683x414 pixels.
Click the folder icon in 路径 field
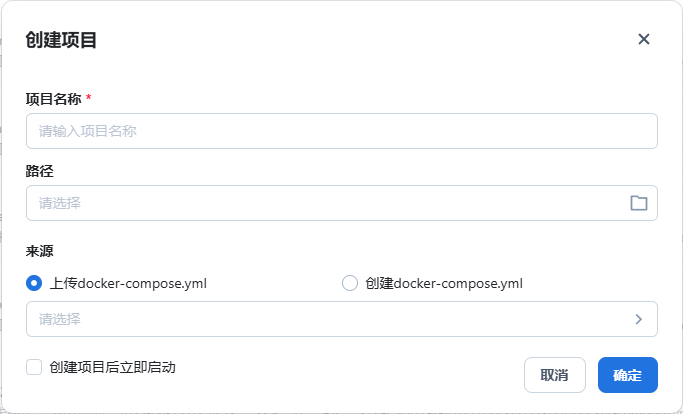[x=639, y=203]
